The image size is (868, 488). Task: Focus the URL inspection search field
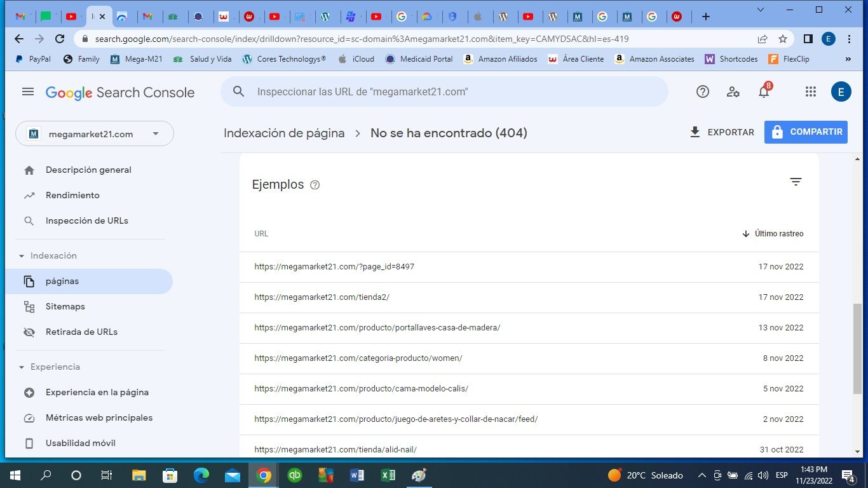444,91
